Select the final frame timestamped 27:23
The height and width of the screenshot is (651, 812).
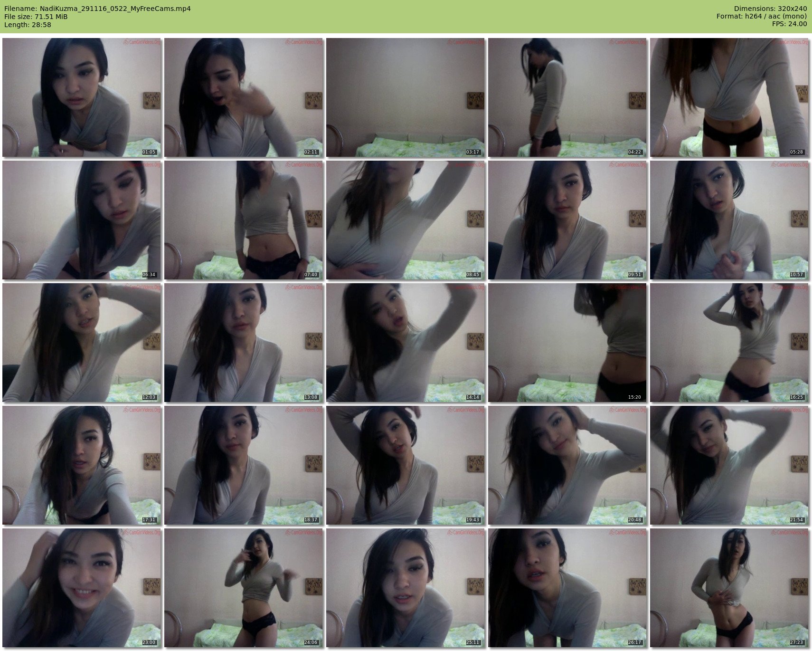point(729,588)
